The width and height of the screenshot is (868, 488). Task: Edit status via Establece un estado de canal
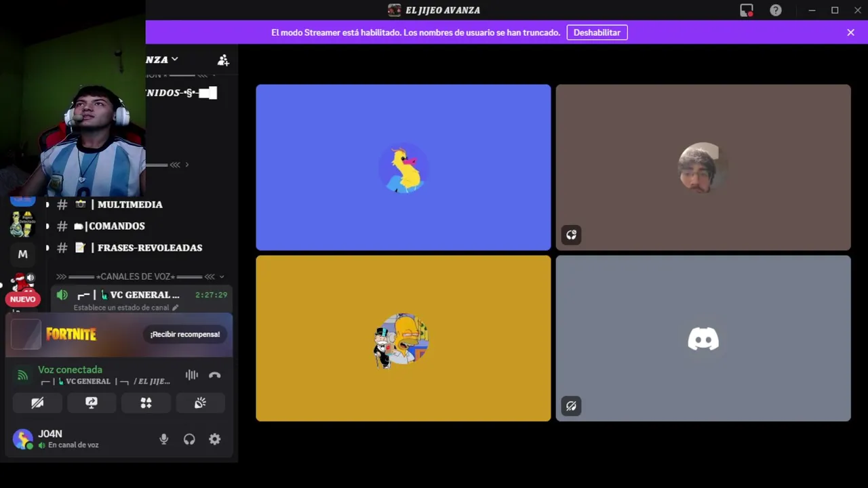click(126, 308)
